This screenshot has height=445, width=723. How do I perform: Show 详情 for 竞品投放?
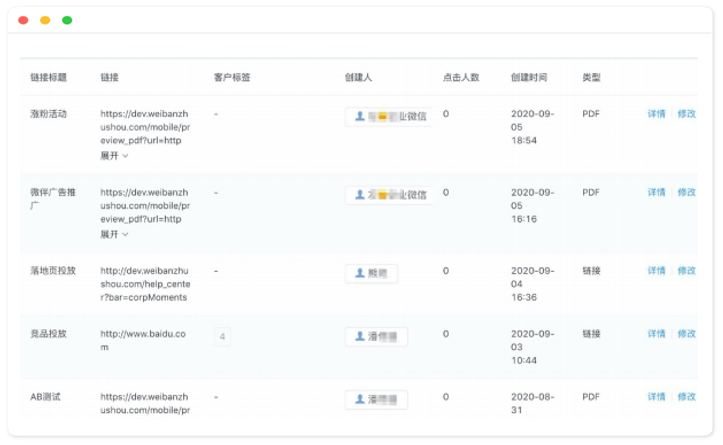tap(656, 334)
